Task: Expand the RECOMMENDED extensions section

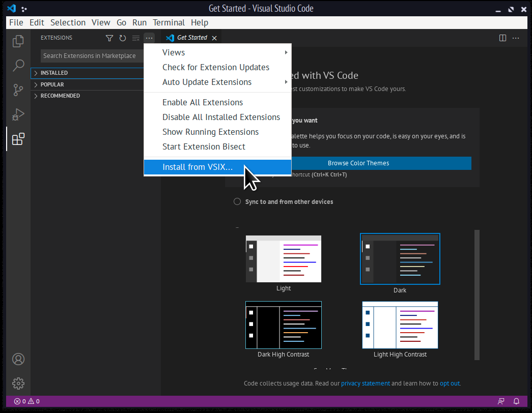Action: (x=87, y=96)
